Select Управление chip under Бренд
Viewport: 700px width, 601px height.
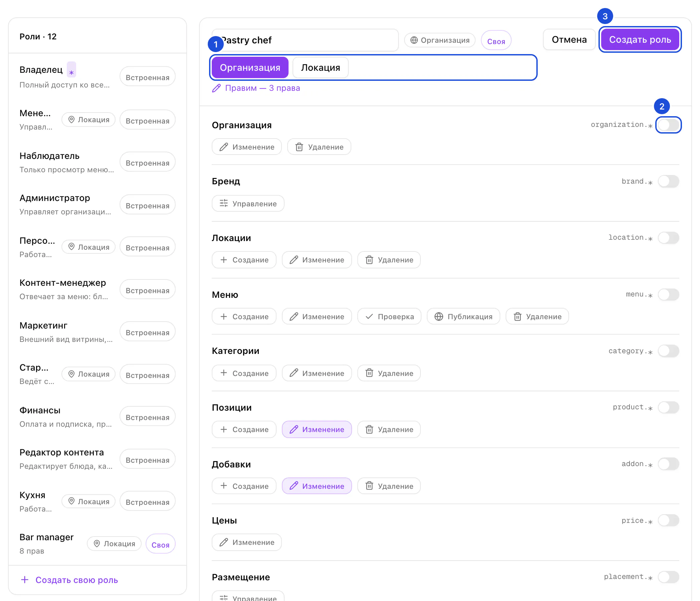click(x=248, y=204)
